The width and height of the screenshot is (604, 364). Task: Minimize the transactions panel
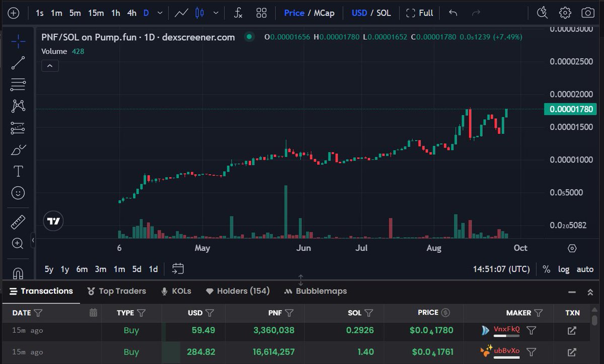[x=572, y=292]
